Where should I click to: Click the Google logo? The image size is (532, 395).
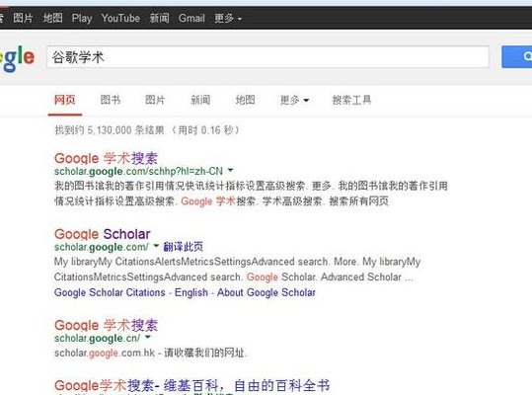17,58
